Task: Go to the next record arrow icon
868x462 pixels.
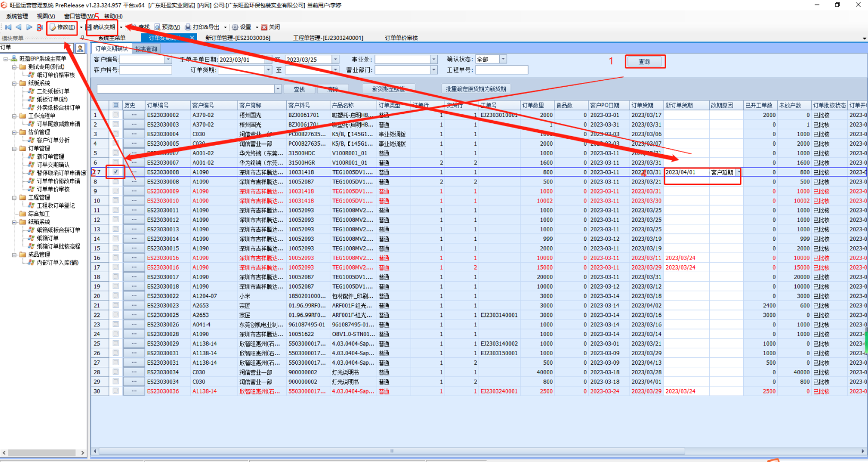Action: (x=29, y=27)
